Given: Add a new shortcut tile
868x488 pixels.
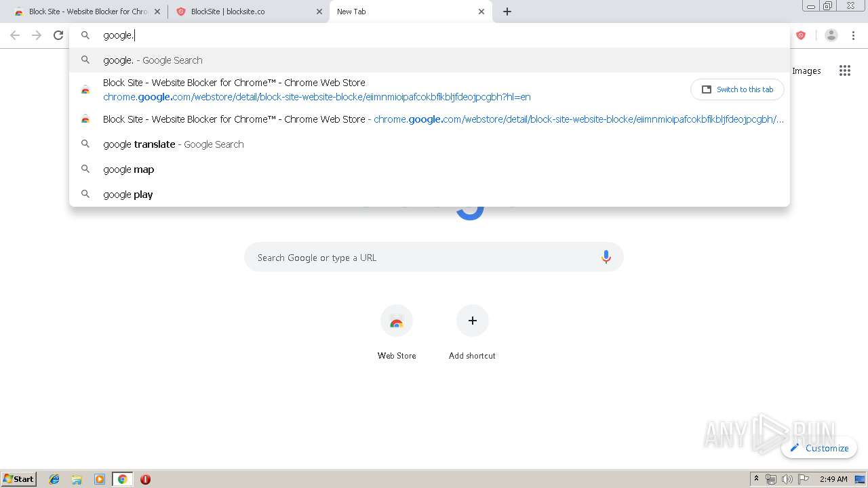Looking at the screenshot, I should point(473,321).
